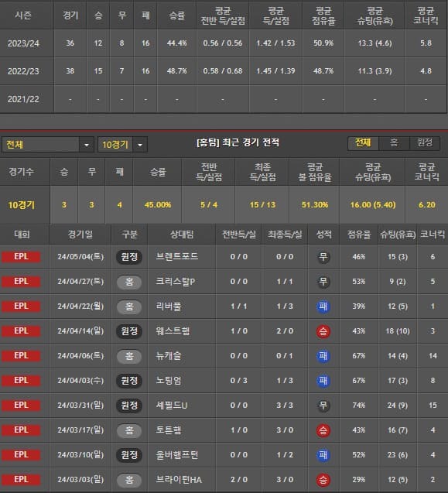The width and height of the screenshot is (448, 493).
Task: Click 홈 badge in 리버풀 row
Action: [x=129, y=306]
